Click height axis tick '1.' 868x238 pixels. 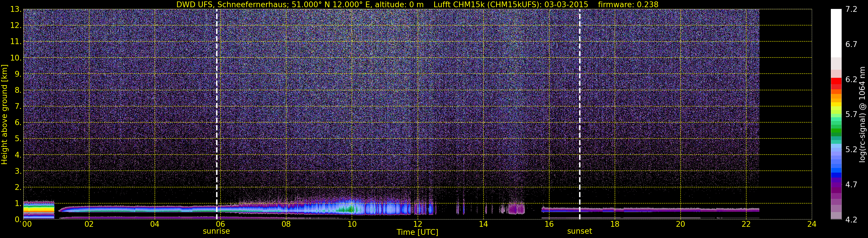[18, 203]
